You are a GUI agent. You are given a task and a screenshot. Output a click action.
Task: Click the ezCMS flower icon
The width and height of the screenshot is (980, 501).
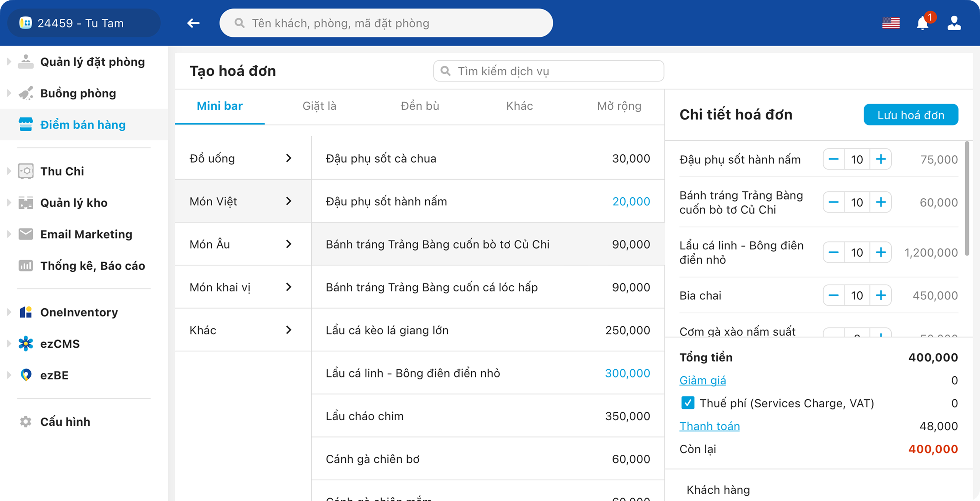(26, 343)
